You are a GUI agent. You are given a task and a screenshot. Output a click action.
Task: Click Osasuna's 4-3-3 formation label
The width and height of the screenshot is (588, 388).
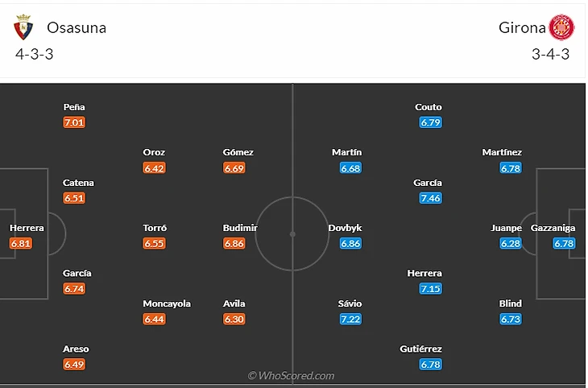(x=34, y=55)
